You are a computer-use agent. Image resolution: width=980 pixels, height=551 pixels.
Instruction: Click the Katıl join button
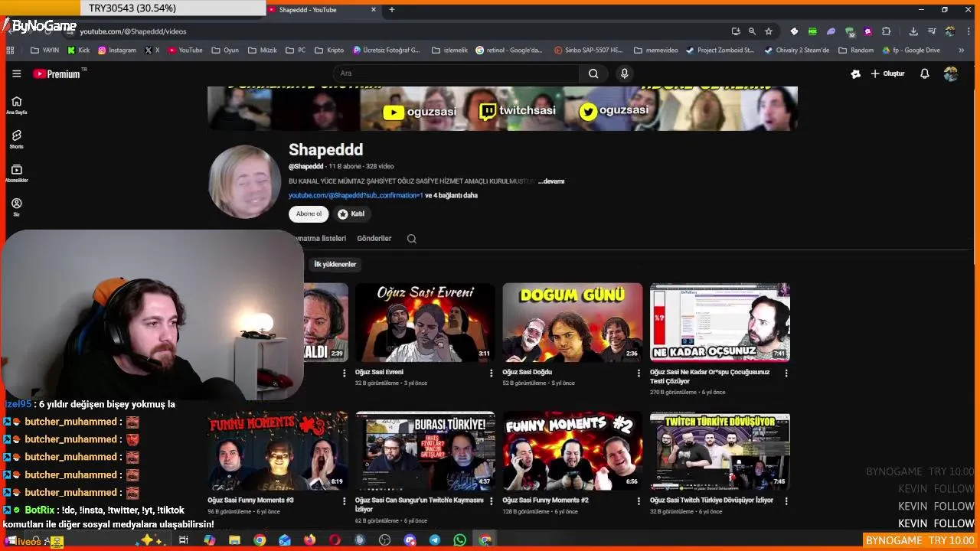pos(351,214)
